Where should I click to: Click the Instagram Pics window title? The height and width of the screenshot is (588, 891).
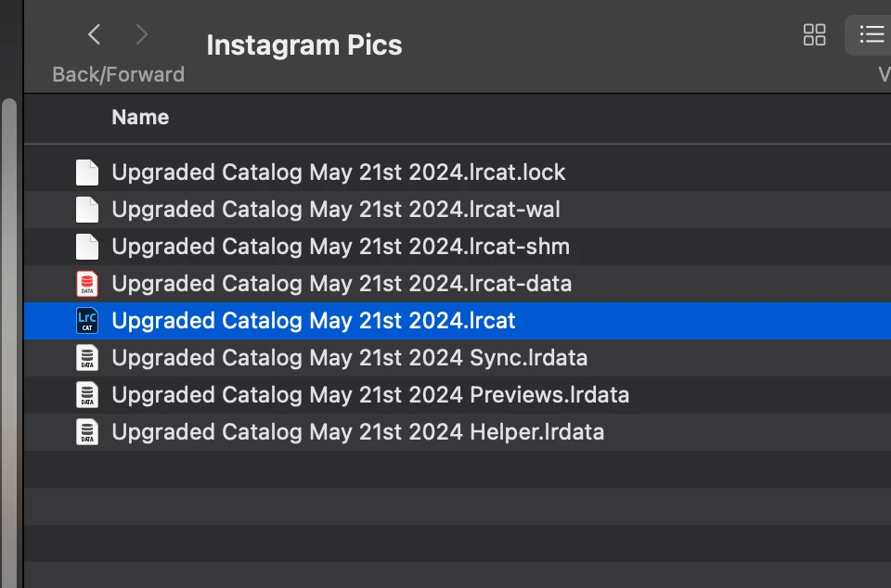pyautogui.click(x=303, y=45)
